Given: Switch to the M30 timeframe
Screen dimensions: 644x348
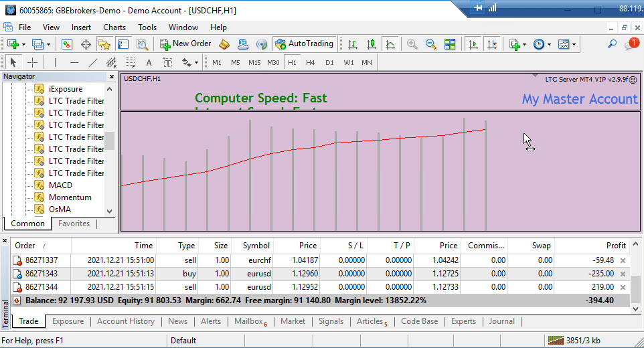Looking at the screenshot, I should (x=273, y=62).
